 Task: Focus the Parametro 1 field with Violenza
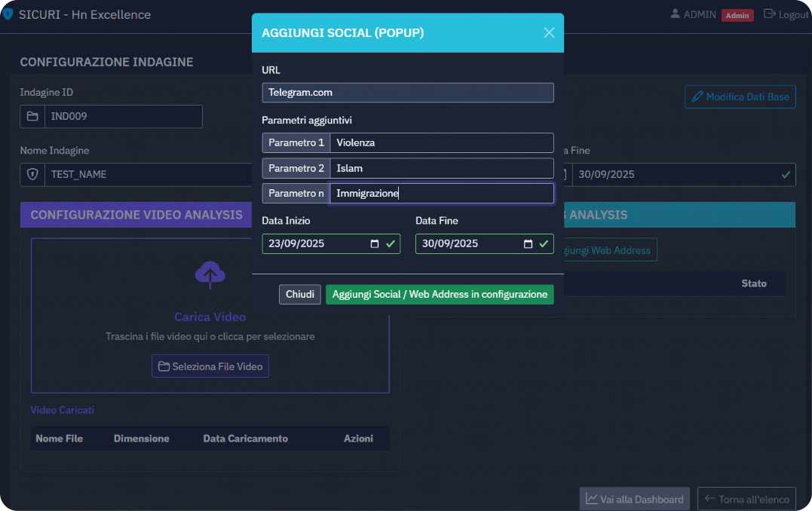(441, 142)
